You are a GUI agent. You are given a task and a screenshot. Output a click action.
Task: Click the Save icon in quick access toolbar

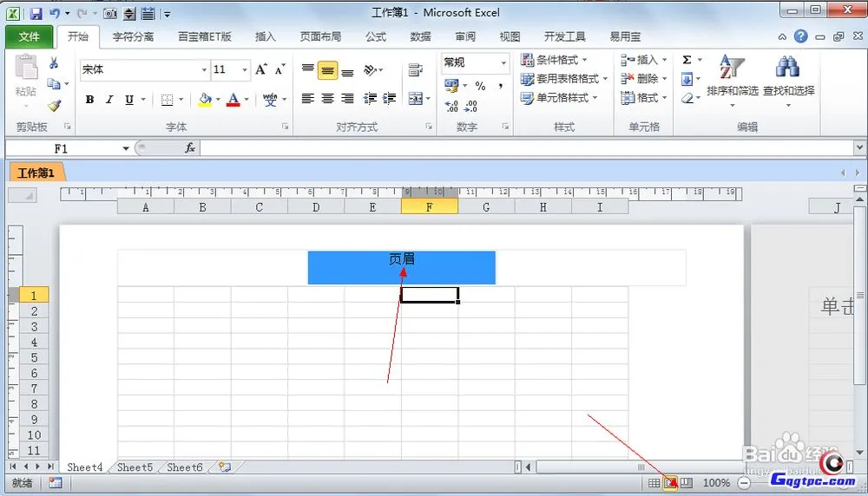[36, 14]
